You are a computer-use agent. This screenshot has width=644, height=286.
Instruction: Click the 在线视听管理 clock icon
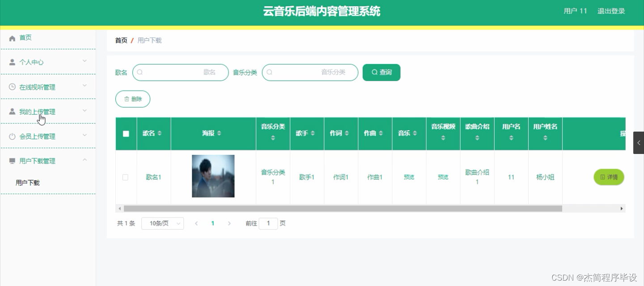pos(13,86)
